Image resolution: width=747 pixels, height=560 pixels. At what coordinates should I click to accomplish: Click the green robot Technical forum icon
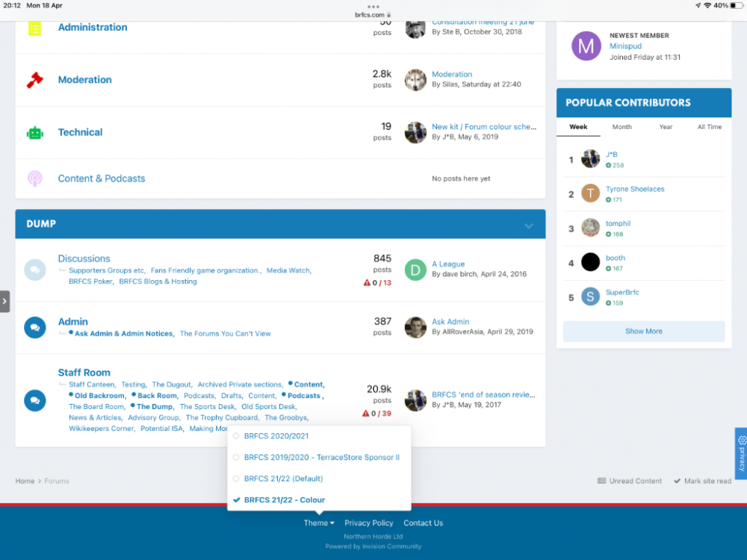[x=35, y=133]
